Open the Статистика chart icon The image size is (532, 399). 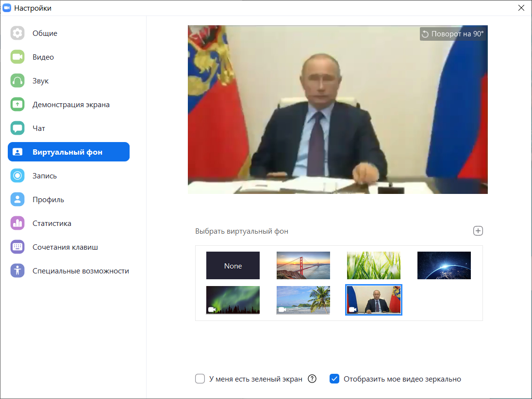[17, 223]
